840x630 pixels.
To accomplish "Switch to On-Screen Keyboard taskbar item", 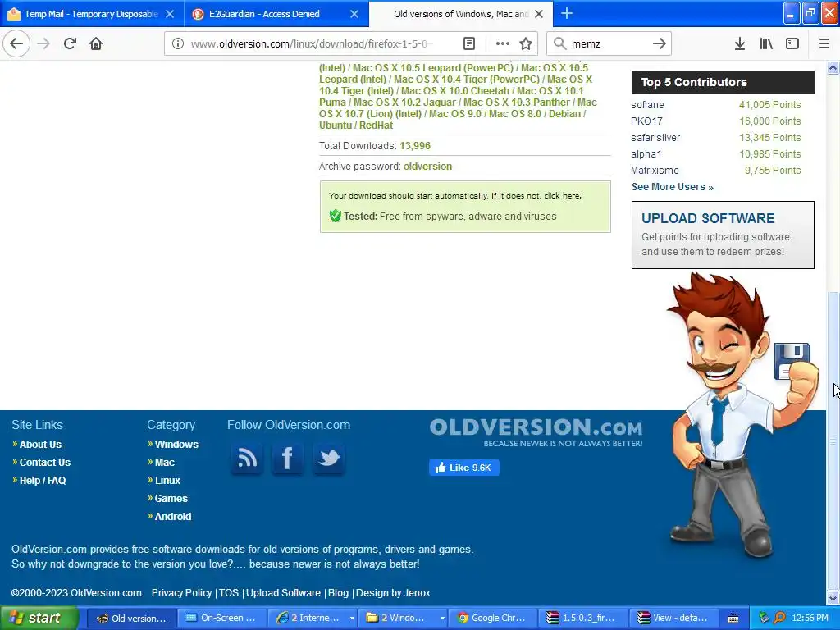I will click(220, 618).
